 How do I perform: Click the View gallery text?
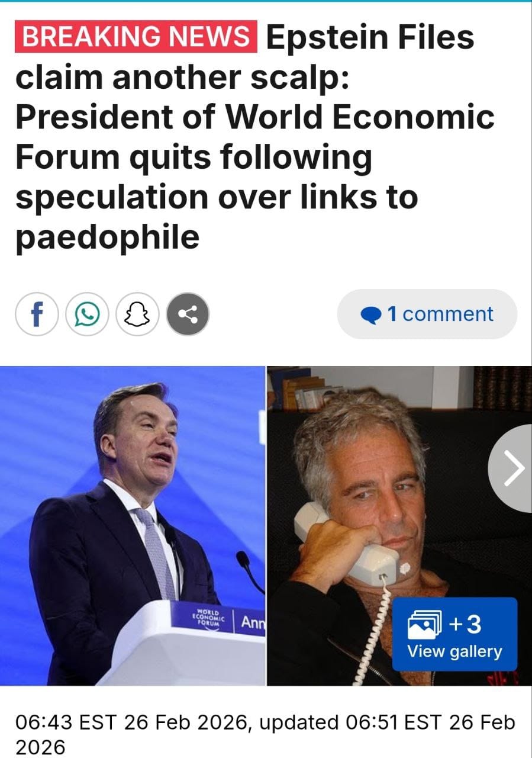(454, 652)
